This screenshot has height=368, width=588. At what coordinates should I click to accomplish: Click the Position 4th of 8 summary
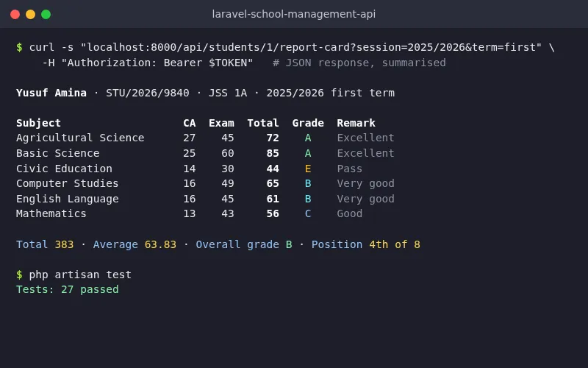(365, 244)
